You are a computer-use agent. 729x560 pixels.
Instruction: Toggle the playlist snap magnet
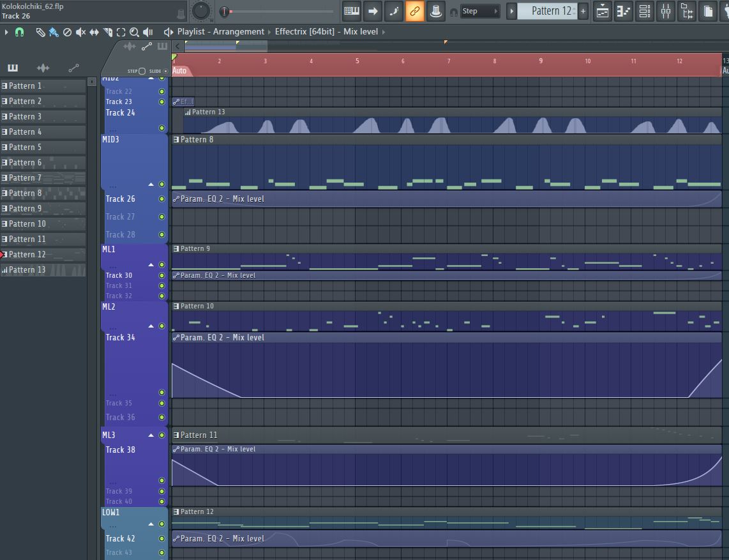point(20,32)
